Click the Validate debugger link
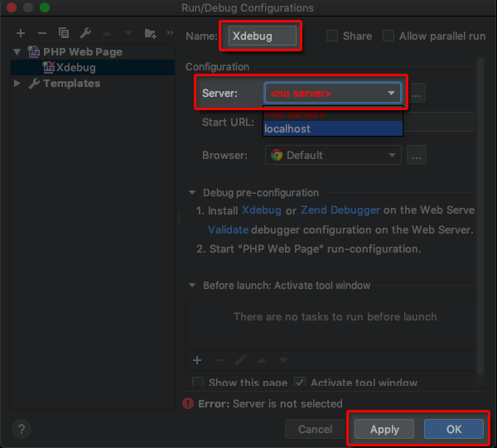The height and width of the screenshot is (448, 497). click(228, 229)
